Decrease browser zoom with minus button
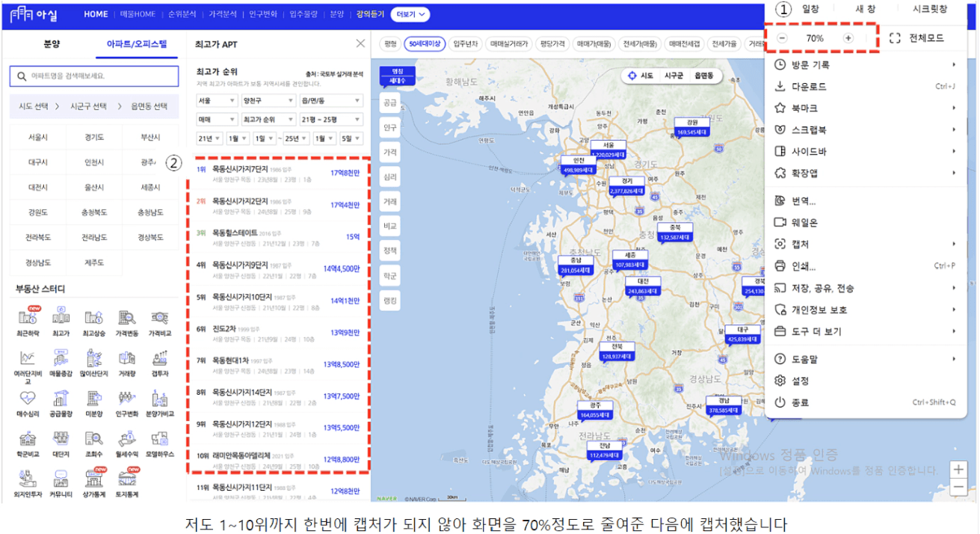Viewport: 980px width, 534px height. 782,38
